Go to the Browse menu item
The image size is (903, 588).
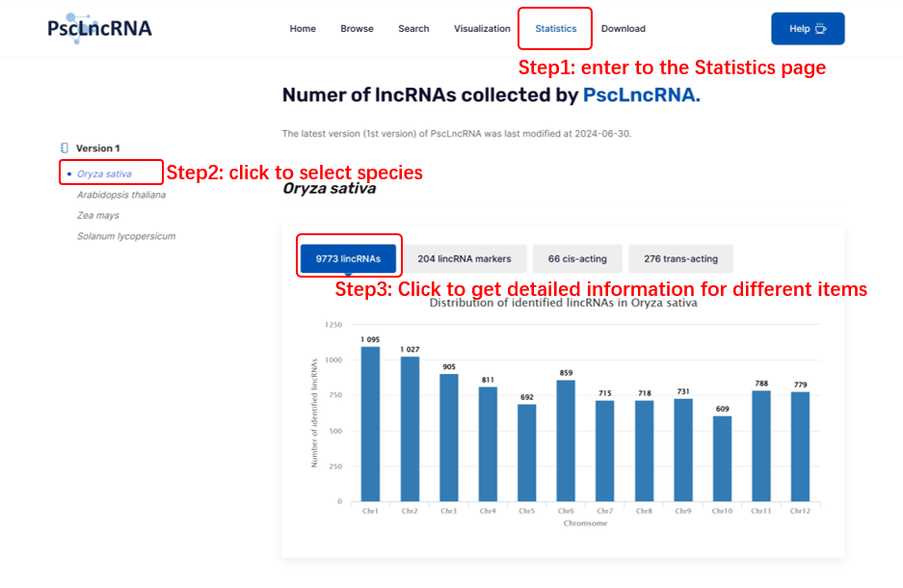[x=357, y=29]
